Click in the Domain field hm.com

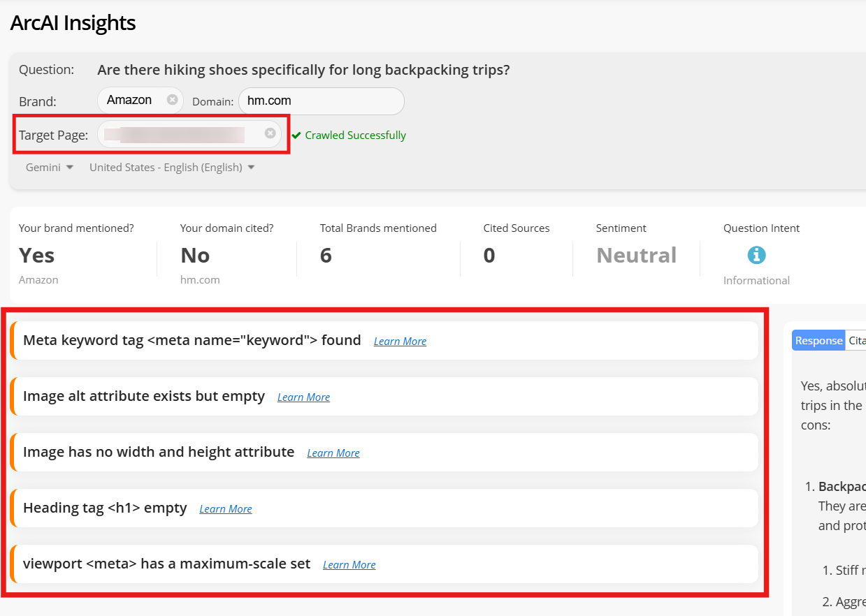321,101
